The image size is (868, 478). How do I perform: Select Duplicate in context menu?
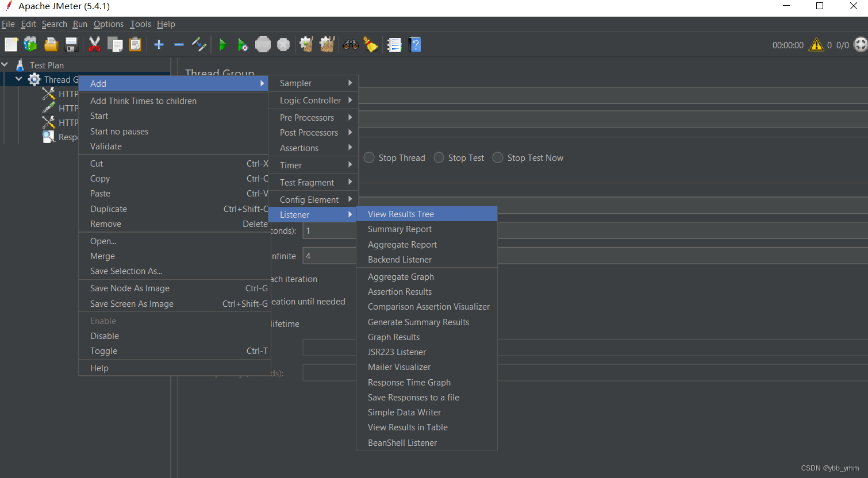pyautogui.click(x=174, y=209)
